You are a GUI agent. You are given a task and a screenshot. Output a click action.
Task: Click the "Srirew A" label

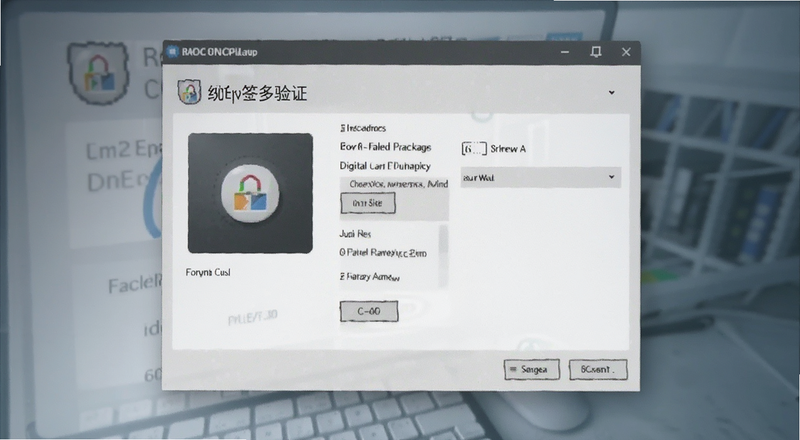tap(508, 149)
